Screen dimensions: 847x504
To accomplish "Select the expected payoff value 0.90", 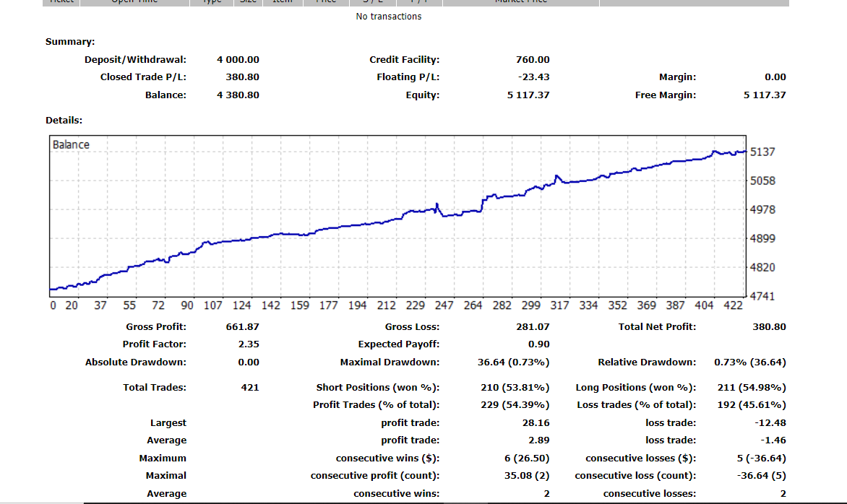I will pyautogui.click(x=539, y=344).
